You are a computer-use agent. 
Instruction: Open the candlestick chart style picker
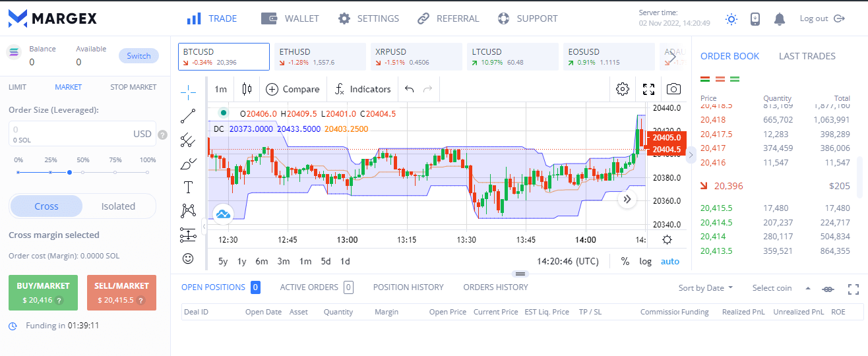coord(247,89)
